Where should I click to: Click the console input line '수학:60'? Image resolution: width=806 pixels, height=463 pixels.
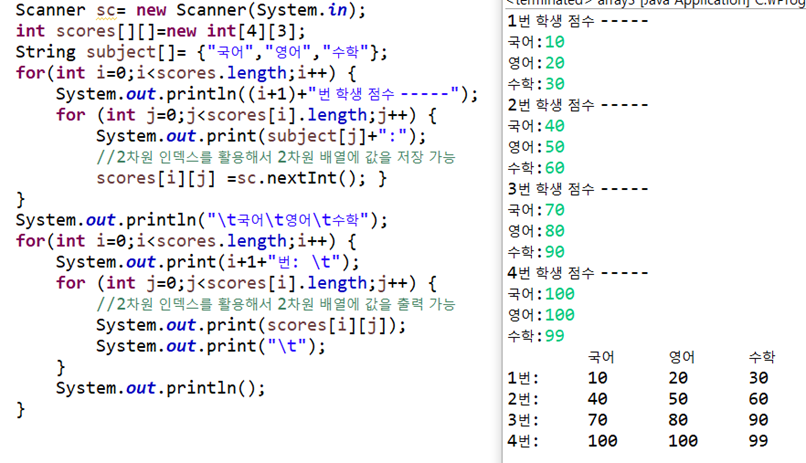536,168
